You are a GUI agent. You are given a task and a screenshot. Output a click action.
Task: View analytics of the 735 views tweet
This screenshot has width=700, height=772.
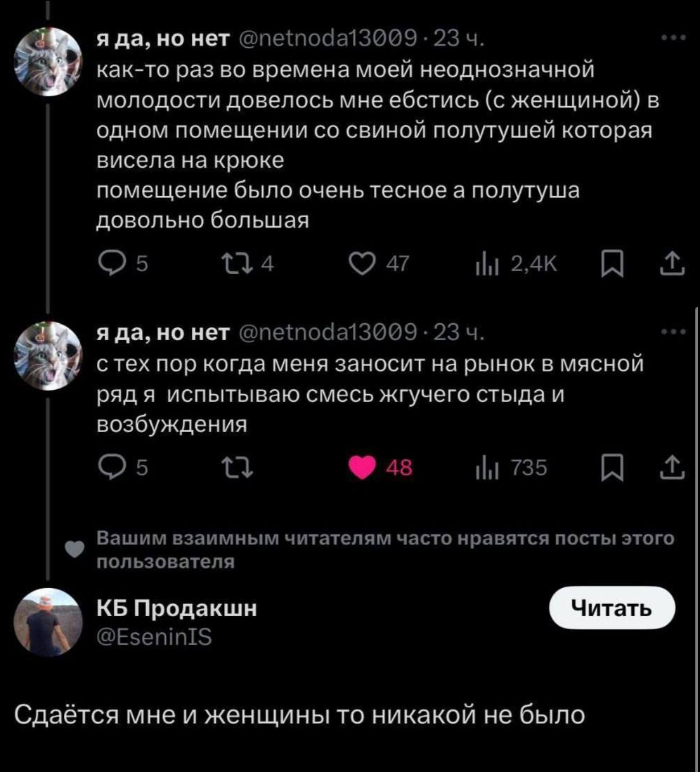(485, 467)
